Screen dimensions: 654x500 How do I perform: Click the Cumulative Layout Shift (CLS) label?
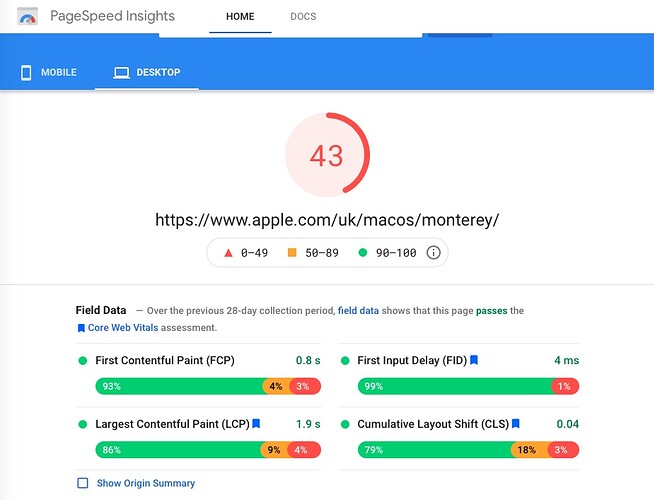(433, 424)
